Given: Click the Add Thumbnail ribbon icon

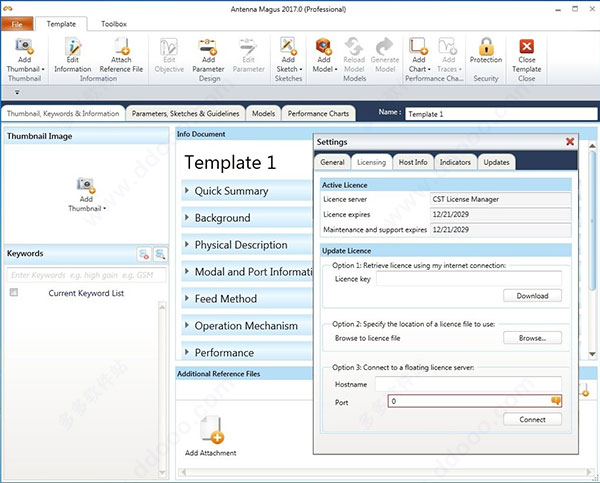Looking at the screenshot, I should point(23,47).
